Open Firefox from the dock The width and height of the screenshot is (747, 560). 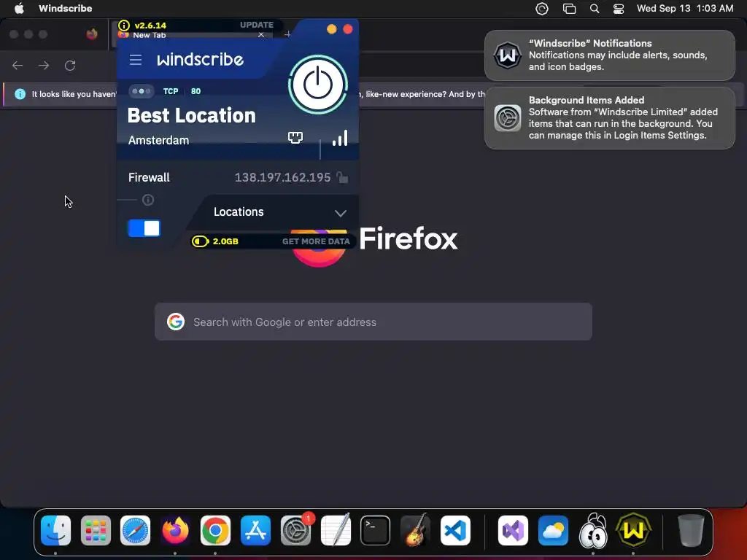click(175, 530)
